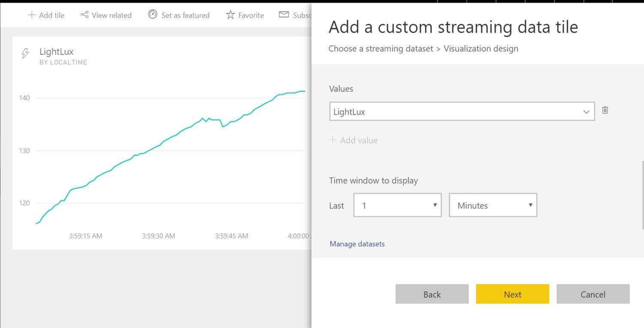Click the plus icon next to Add value
The image size is (644, 328).
[x=333, y=140]
